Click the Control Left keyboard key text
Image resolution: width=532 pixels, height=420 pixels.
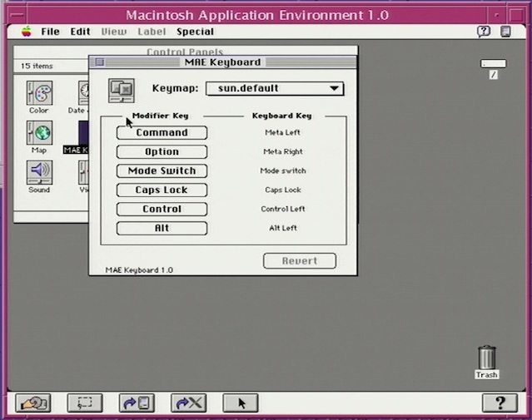pos(283,209)
